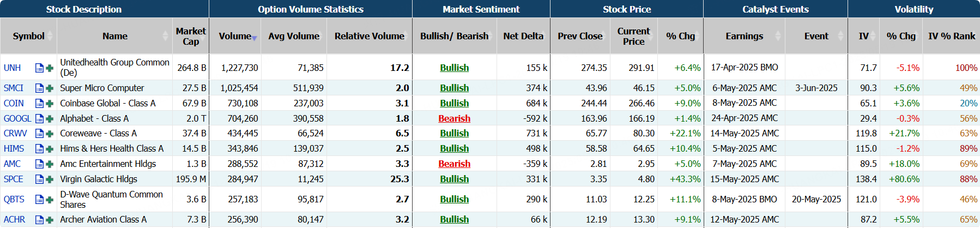Open the ACHR symbol link
This screenshot has height=228, width=980.
click(14, 220)
